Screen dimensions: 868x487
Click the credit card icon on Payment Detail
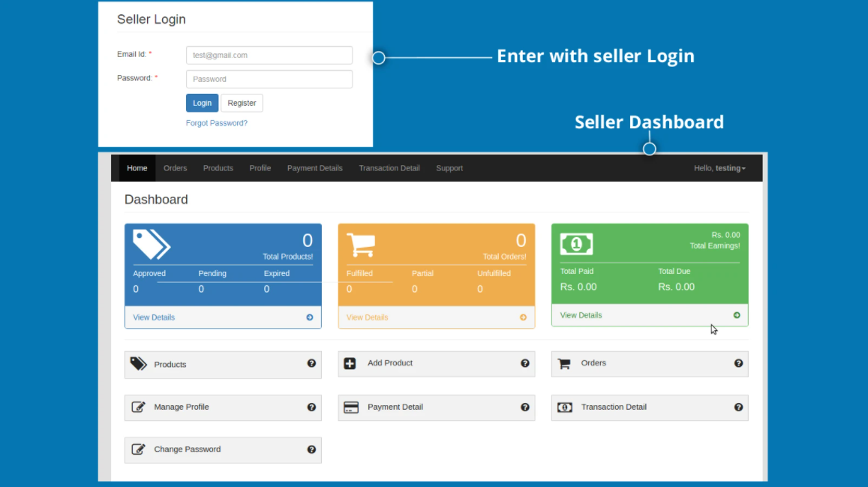[x=351, y=407]
